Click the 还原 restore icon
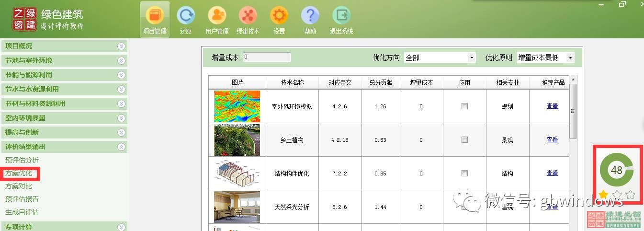Image resolution: width=644 pixels, height=231 pixels. tap(186, 20)
